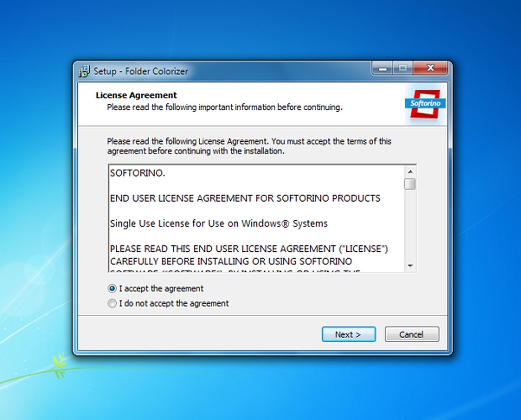Choose I do not accept the agreement

pos(168,304)
